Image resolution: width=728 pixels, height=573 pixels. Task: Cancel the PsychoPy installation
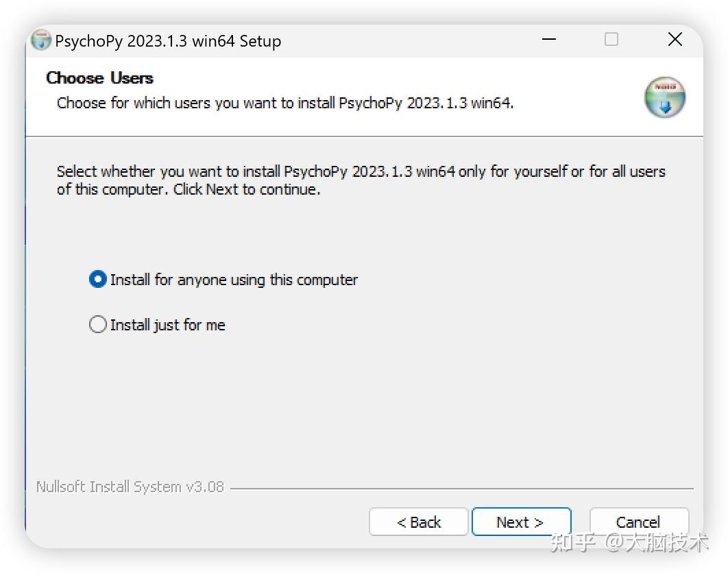(x=638, y=522)
